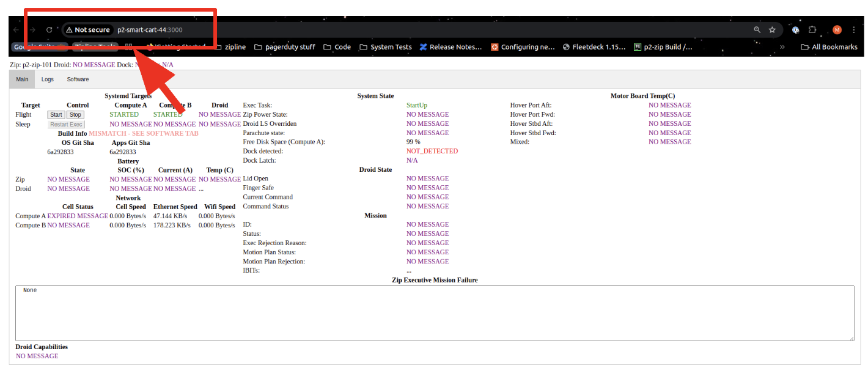Click the 99 % free disk space value
This screenshot has width=868, height=368.
[413, 142]
